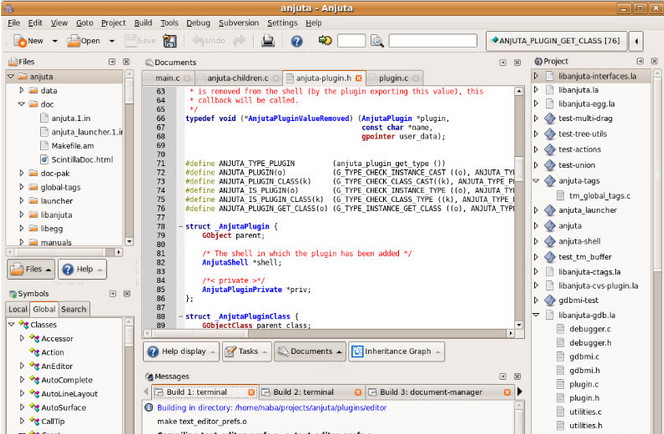Select the Makefile.am file
Image resolution: width=664 pixels, height=434 pixels.
point(72,146)
